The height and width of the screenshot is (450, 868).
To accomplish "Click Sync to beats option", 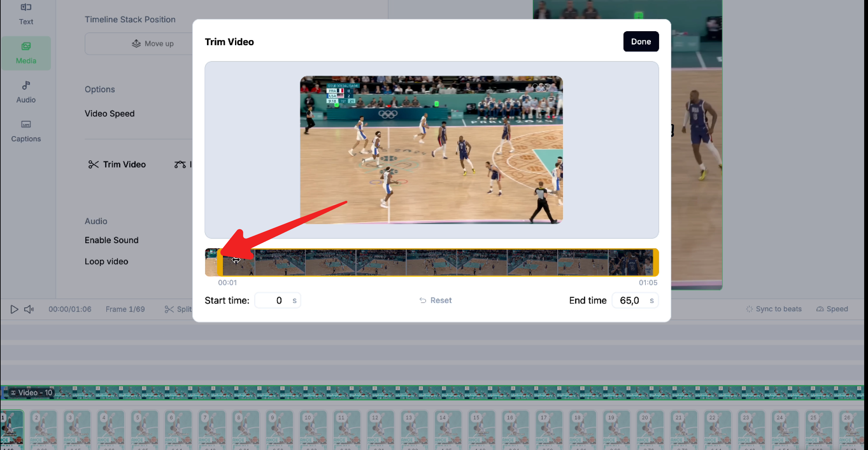I will (x=774, y=309).
